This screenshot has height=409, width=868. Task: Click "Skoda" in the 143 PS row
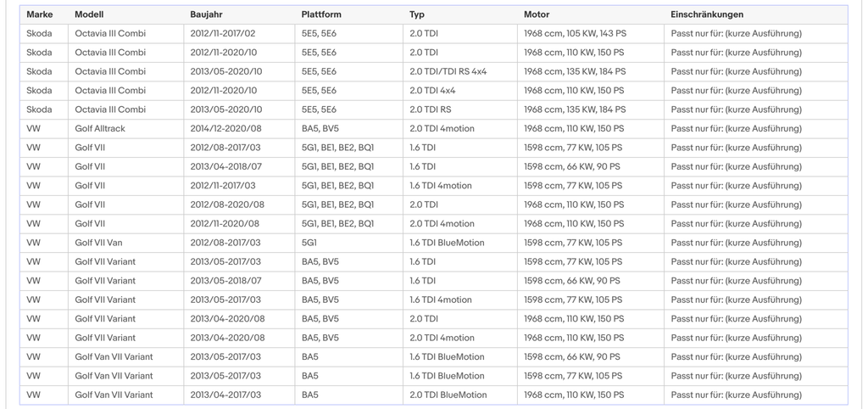pyautogui.click(x=39, y=33)
